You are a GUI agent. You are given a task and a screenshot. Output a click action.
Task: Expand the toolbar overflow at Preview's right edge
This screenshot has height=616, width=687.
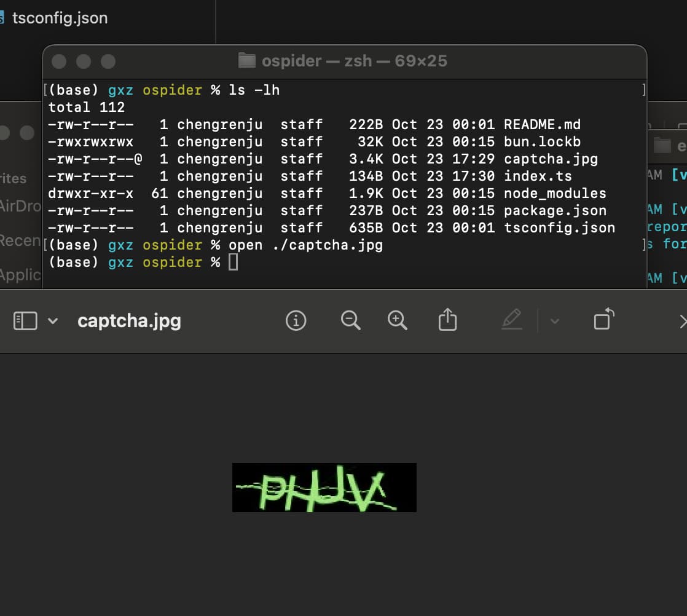click(x=682, y=321)
